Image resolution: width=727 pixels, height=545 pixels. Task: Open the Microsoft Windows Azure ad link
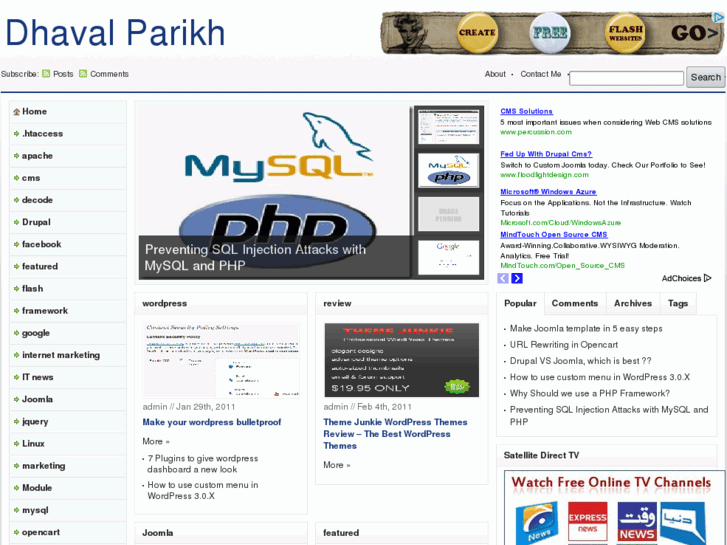click(548, 192)
